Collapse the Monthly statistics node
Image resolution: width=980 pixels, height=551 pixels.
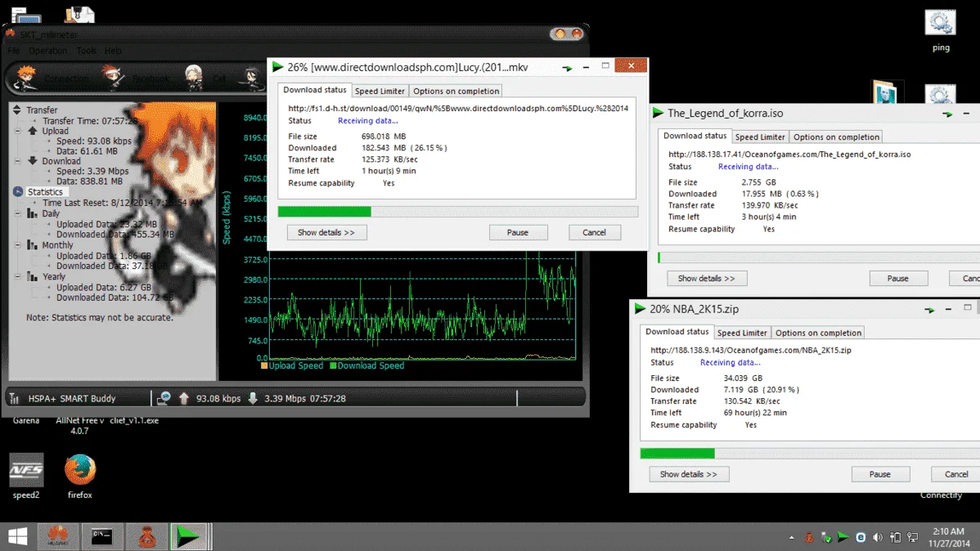tap(17, 245)
